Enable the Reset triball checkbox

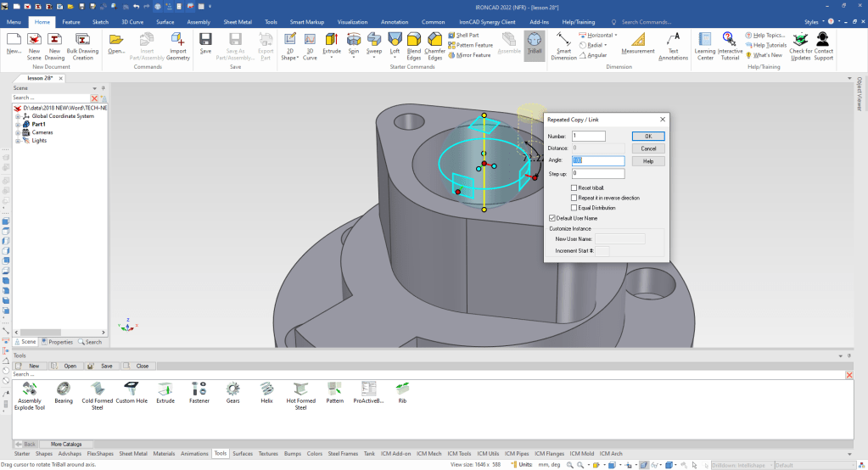click(x=574, y=187)
